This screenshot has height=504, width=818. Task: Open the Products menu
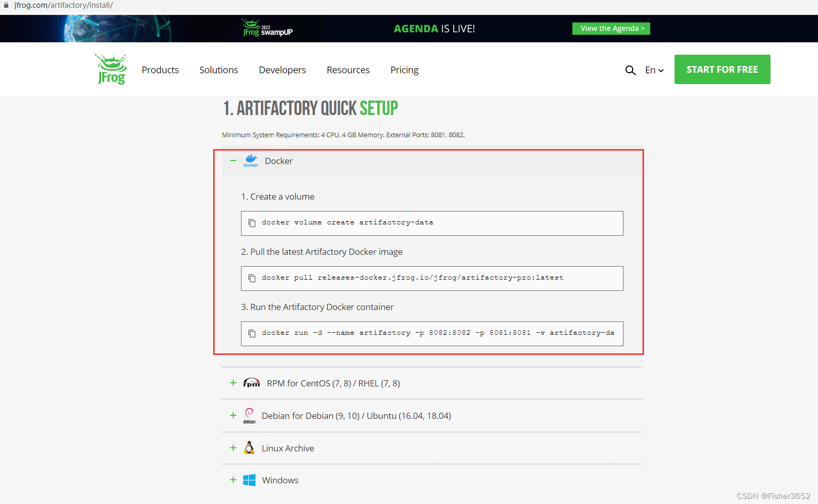[x=160, y=70]
